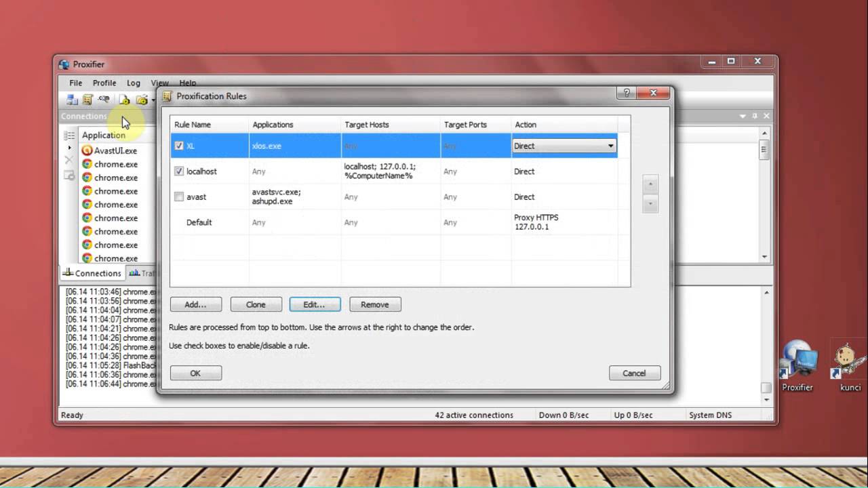This screenshot has height=488, width=868.
Task: Open the File menu
Action: (76, 83)
